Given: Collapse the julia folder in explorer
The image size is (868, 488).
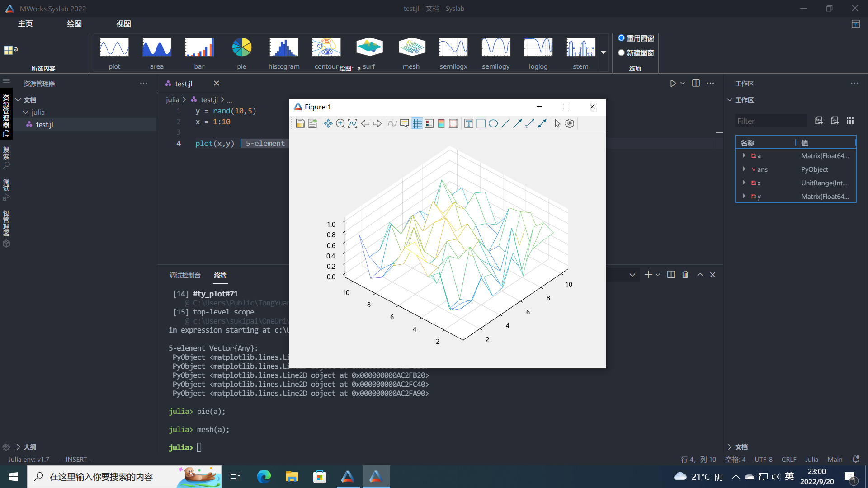Looking at the screenshot, I should 26,112.
